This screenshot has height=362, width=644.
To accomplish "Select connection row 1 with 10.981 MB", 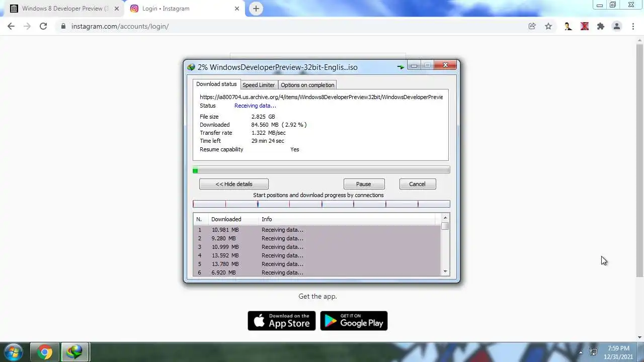I will pyautogui.click(x=317, y=230).
